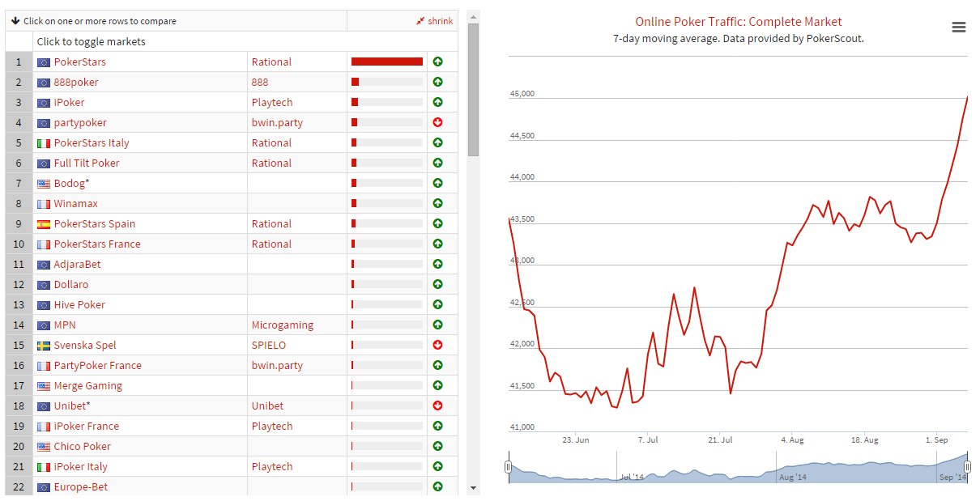Click the PokerStars traffic bar
Viewport: 980px width, 501px height.
387,62
